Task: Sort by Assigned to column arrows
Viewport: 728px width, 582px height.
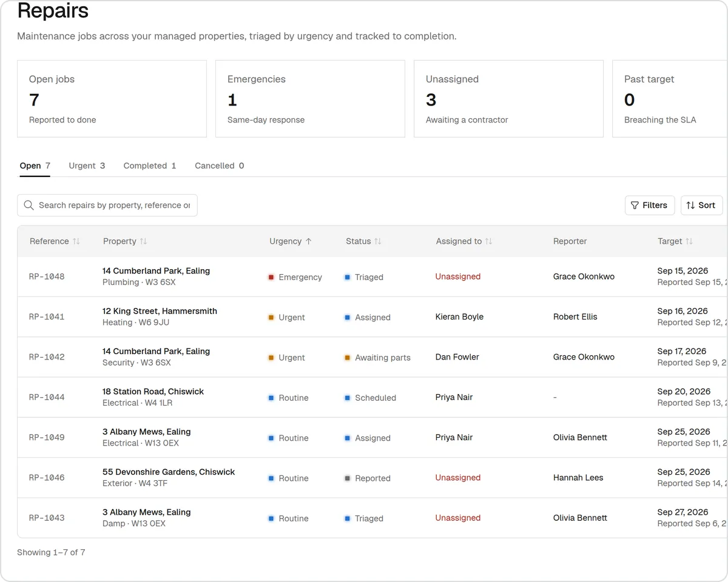Action: point(489,241)
